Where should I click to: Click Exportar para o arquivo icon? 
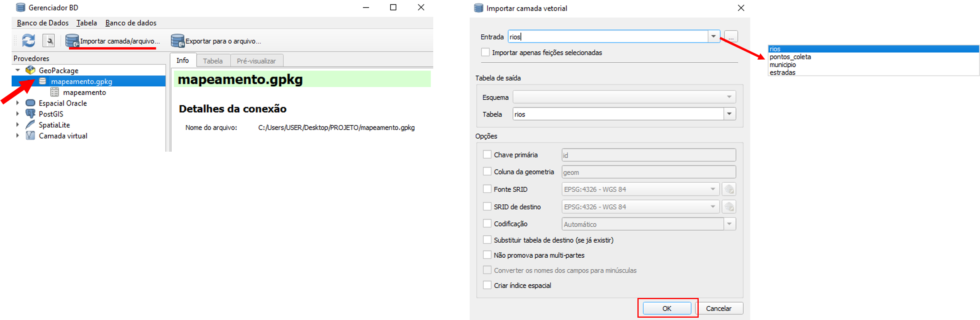tap(177, 41)
